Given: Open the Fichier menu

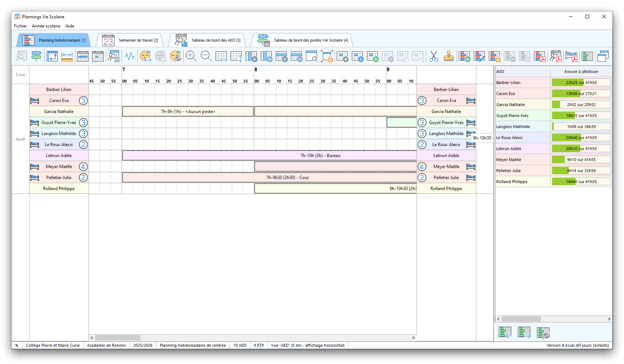Looking at the screenshot, I should point(20,26).
